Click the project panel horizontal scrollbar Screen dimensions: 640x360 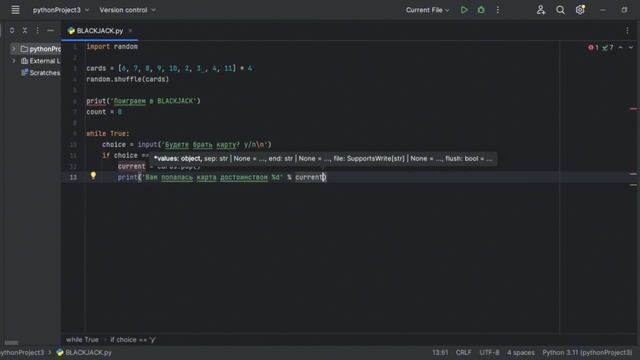11,342
